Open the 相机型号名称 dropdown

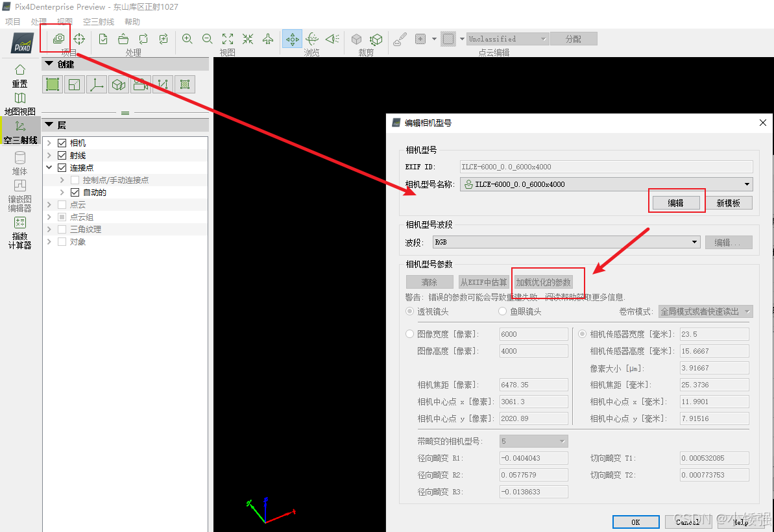tap(606, 184)
